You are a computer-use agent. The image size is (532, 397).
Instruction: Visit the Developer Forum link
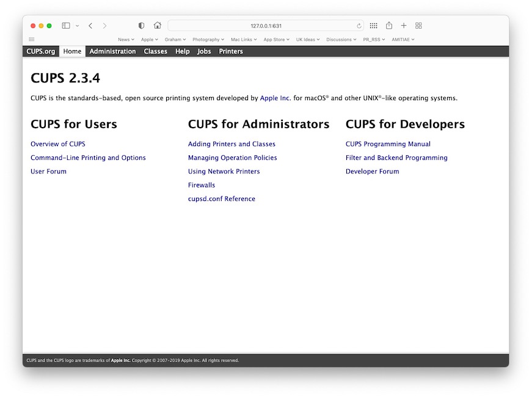372,172
